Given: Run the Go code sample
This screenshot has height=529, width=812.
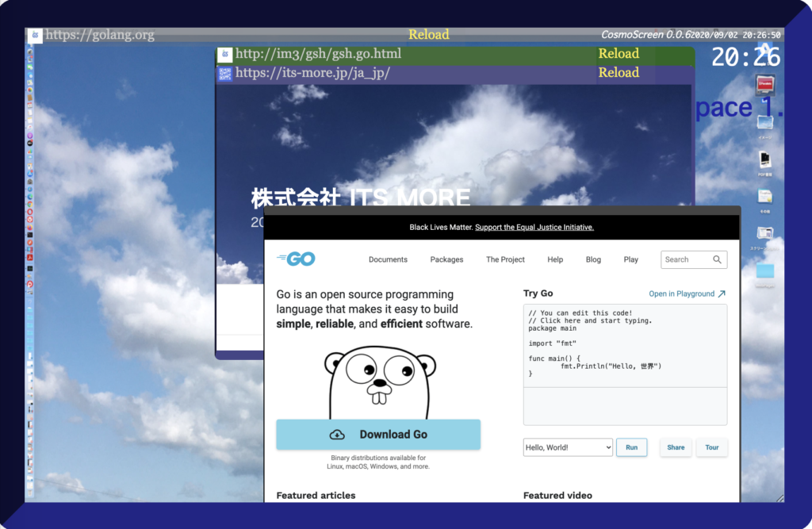Looking at the screenshot, I should pos(631,447).
